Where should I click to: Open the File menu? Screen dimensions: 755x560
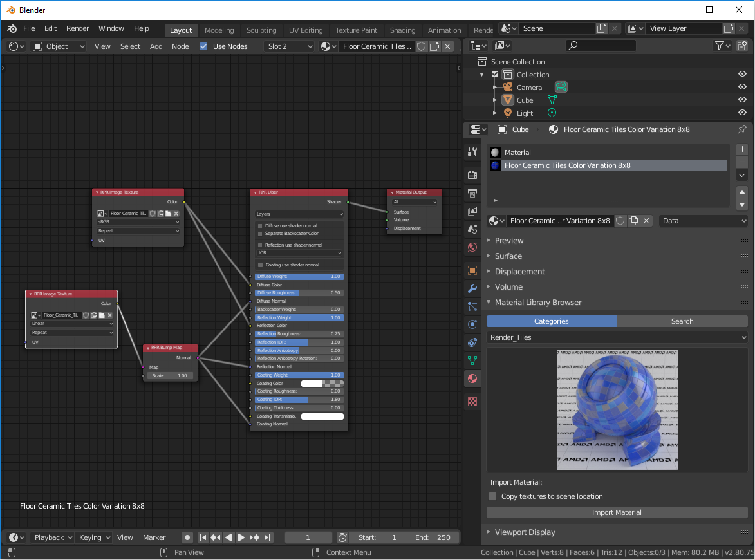[29, 28]
